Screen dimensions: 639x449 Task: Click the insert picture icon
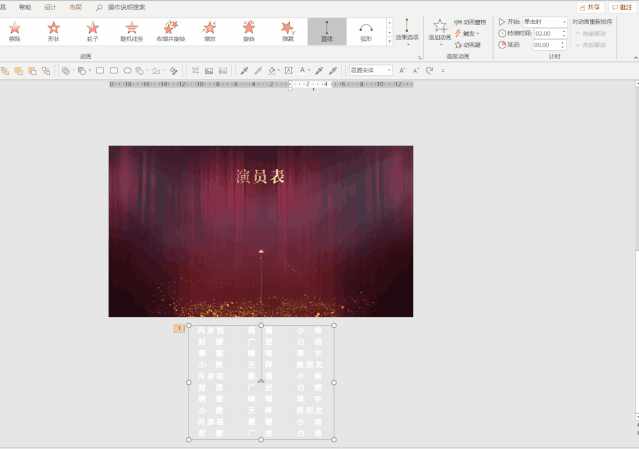click(x=209, y=71)
